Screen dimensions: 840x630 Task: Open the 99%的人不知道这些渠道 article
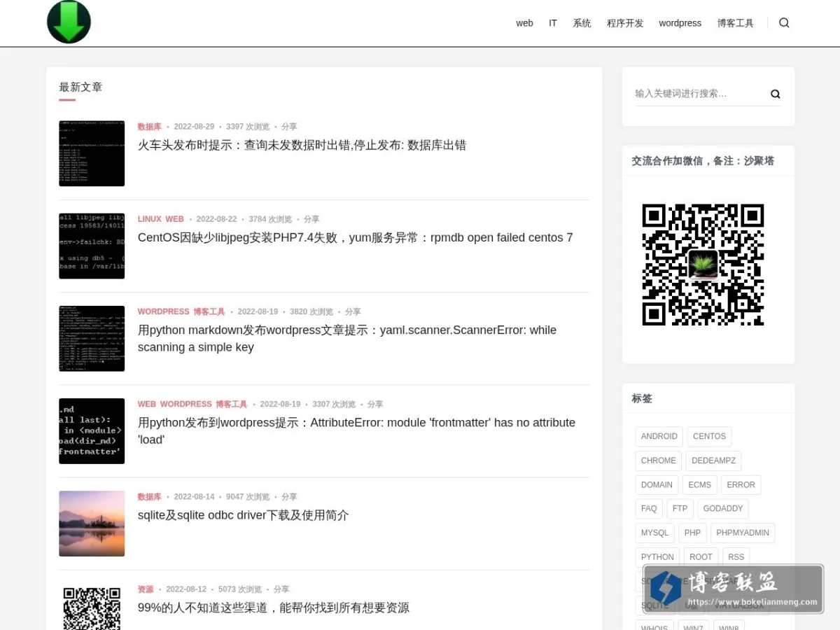coord(273,608)
